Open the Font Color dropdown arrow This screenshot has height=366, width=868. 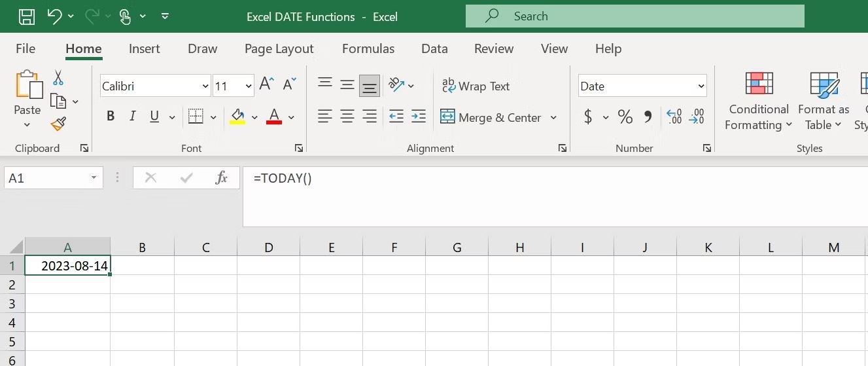[x=291, y=118]
